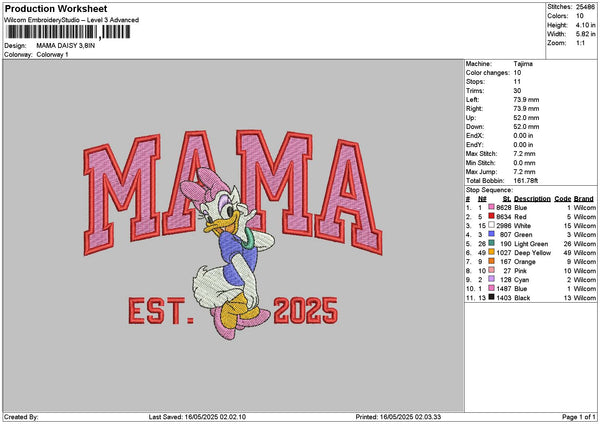Image resolution: width=600 pixels, height=424 pixels.
Task: Click the 'Up:' extent label
Action: (x=471, y=118)
